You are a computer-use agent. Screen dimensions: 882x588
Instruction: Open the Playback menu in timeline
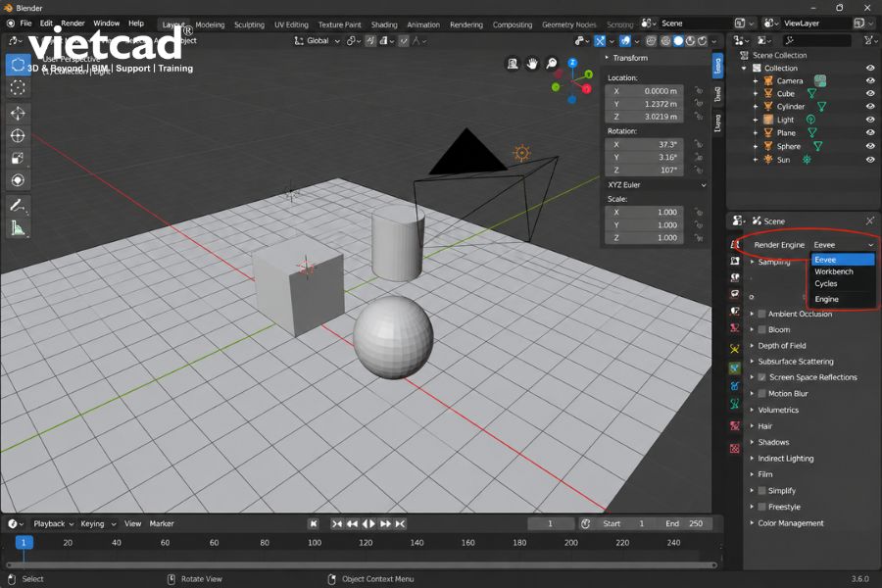pos(54,524)
